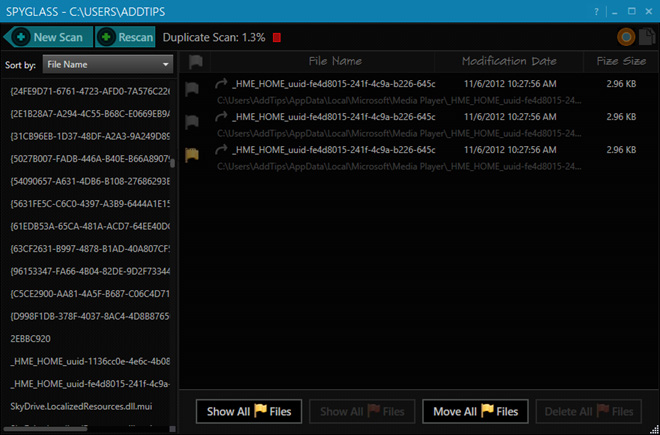
Task: Click first file's 11/6/2012 10:27:56 AM date
Action: (510, 84)
